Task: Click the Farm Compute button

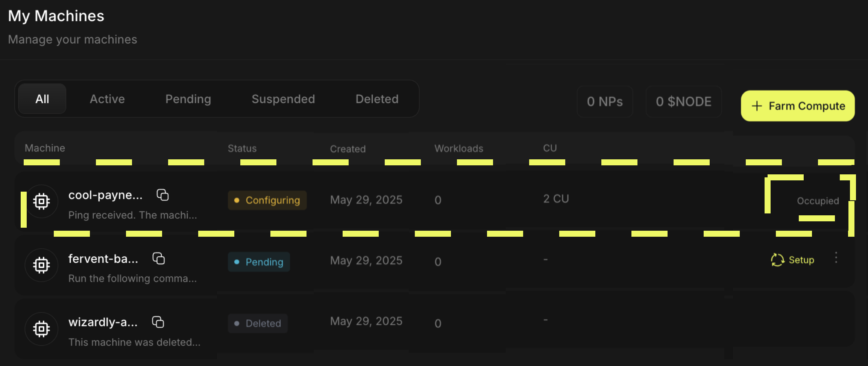Action: coord(797,106)
